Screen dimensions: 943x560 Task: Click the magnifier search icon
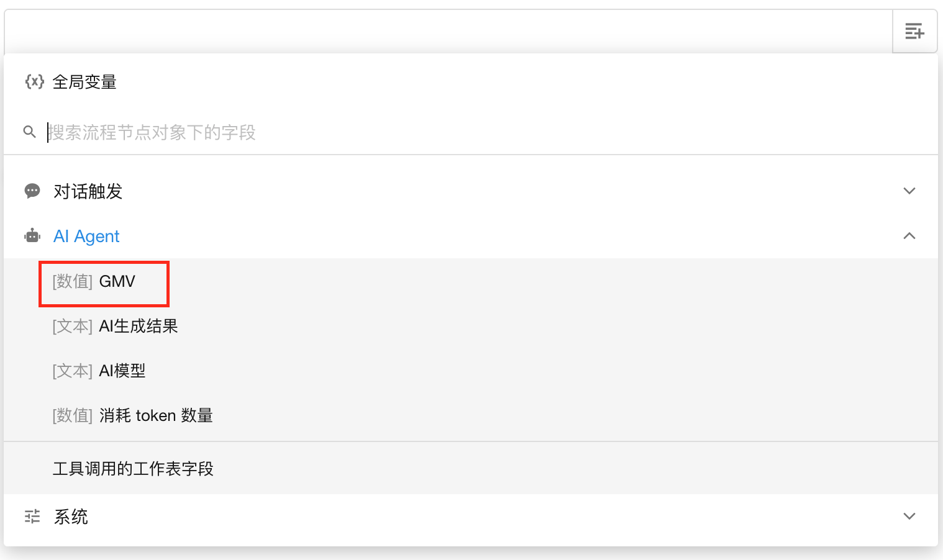pyautogui.click(x=29, y=132)
